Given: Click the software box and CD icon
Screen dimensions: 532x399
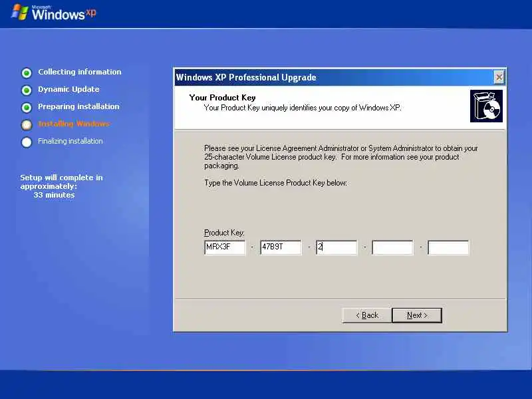Looking at the screenshot, I should (486, 106).
